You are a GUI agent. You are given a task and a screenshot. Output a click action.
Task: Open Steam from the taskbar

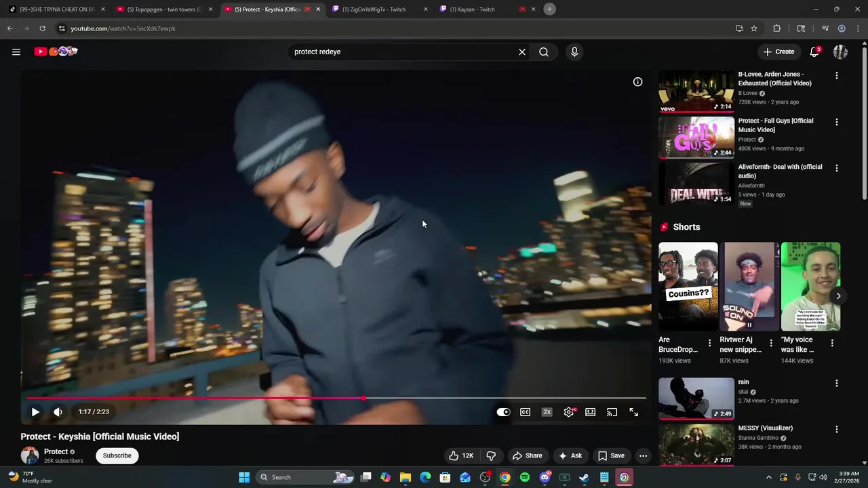(584, 477)
